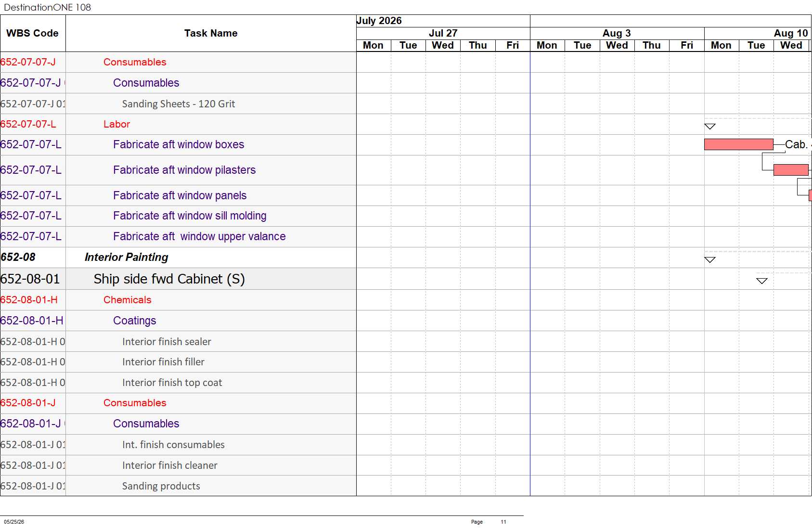Click the red WBS code 652-07-07-L
The width and height of the screenshot is (812, 528).
28,124
